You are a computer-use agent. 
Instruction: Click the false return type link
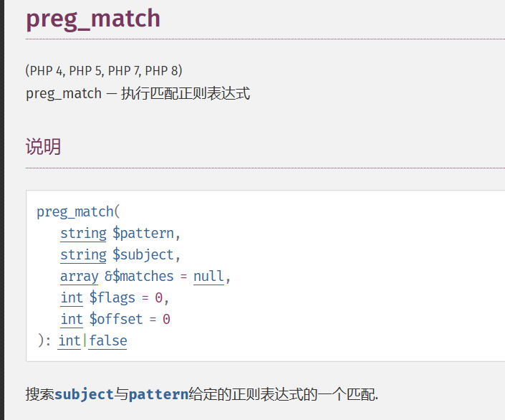point(108,340)
